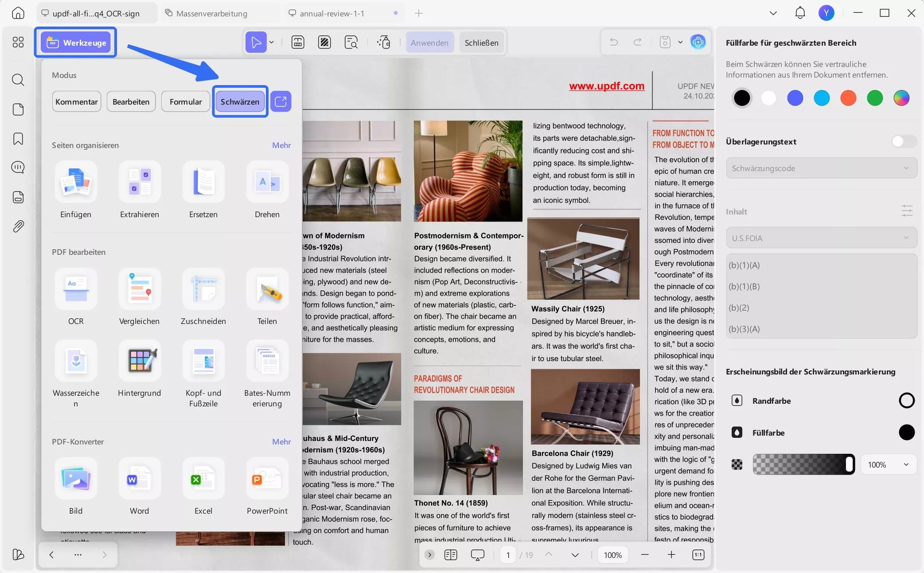Open the Vergleichen compare tool
Image resolution: width=924 pixels, height=573 pixels.
pyautogui.click(x=140, y=289)
